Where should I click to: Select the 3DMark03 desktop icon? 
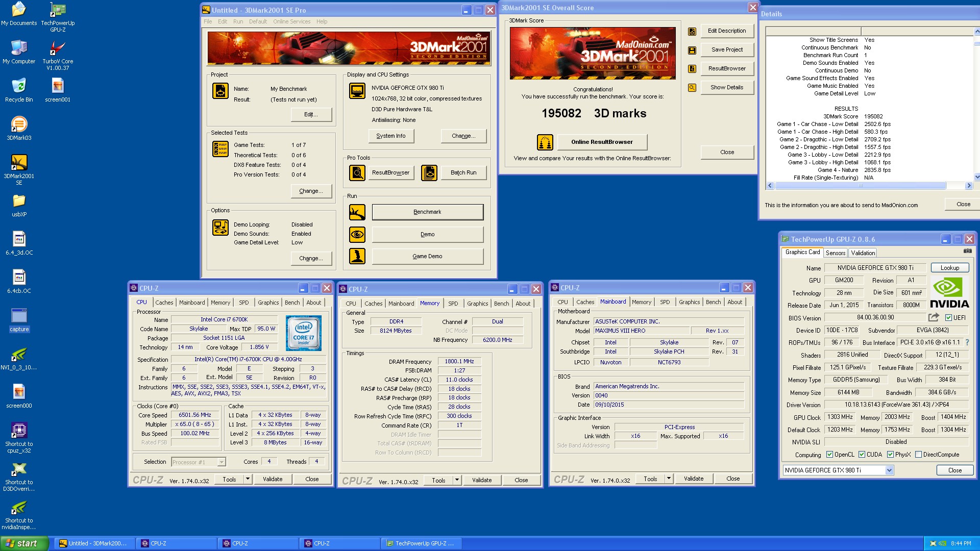pyautogui.click(x=19, y=129)
